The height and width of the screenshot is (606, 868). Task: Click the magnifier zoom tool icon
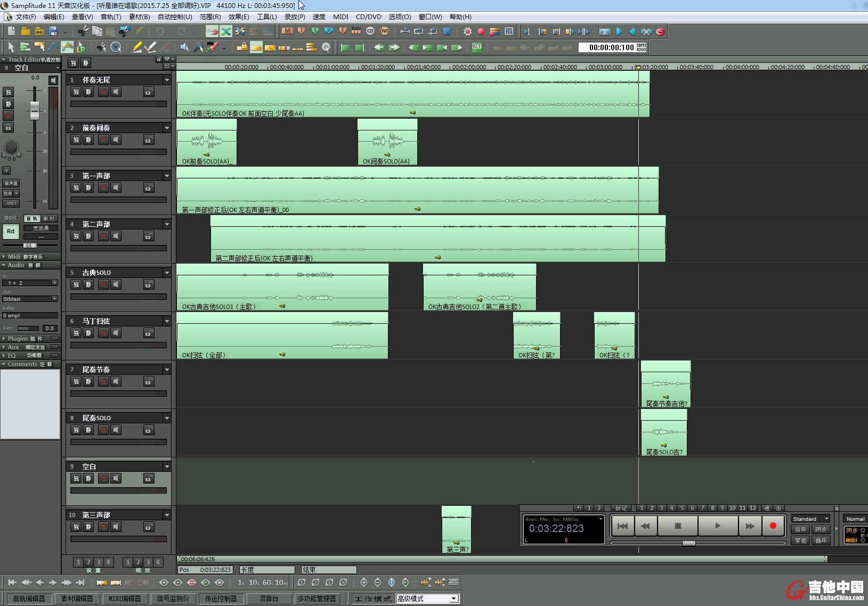tap(198, 47)
